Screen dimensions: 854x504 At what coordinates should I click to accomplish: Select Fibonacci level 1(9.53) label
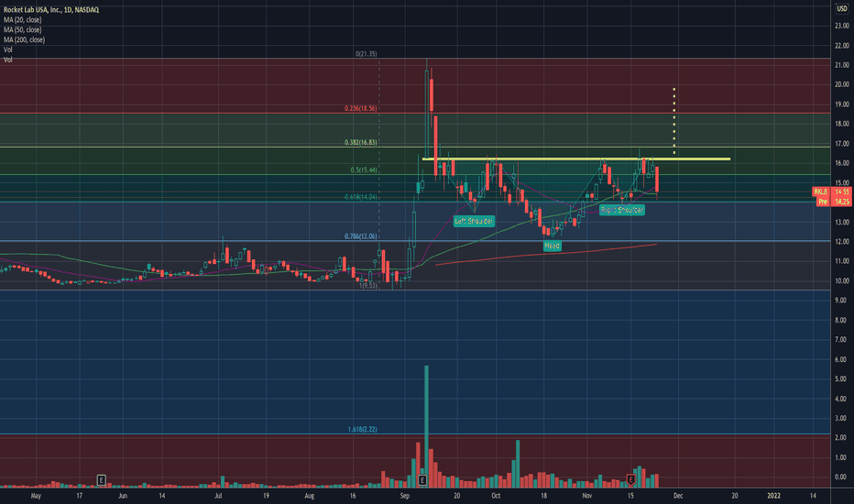pyautogui.click(x=368, y=286)
